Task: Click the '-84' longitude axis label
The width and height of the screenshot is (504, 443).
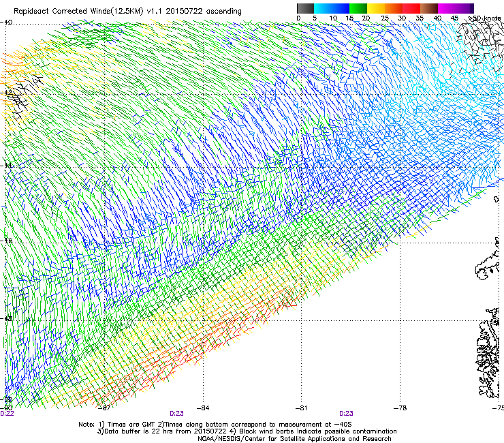Action: [203, 408]
